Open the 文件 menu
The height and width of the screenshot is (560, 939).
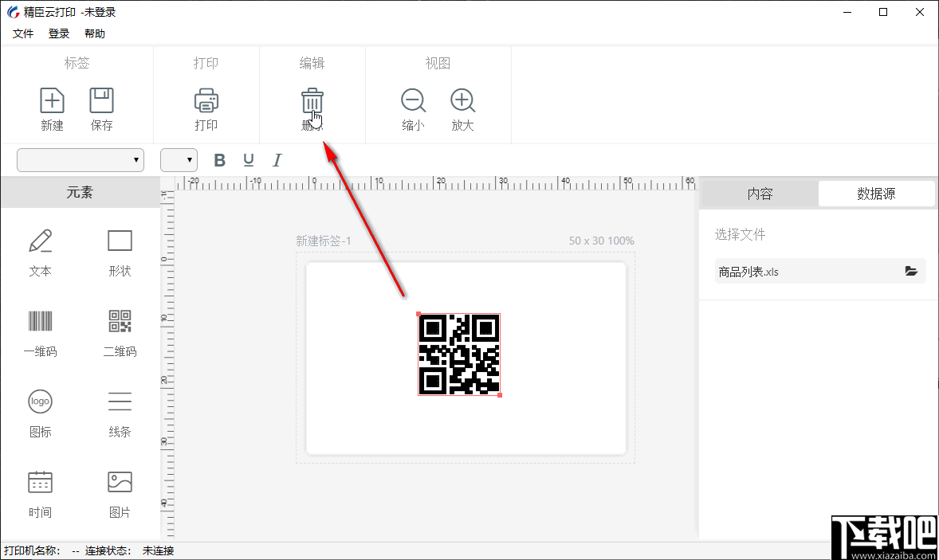tap(23, 33)
